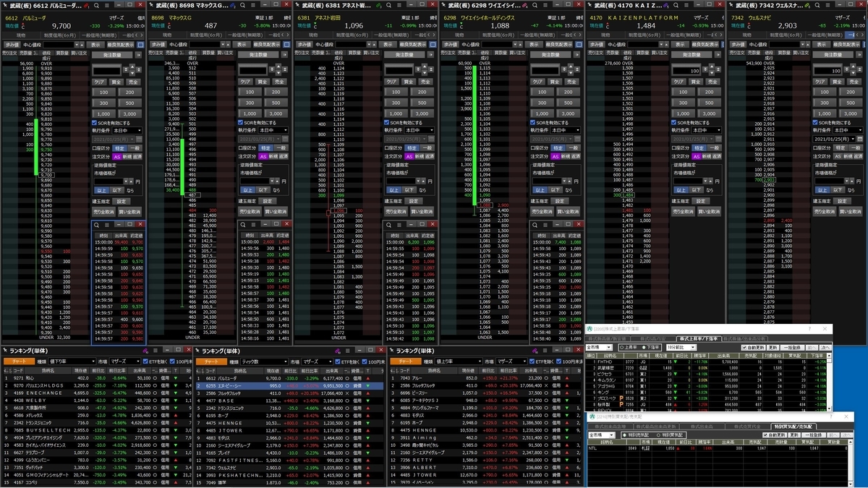The height and width of the screenshot is (488, 868).
Task: Open 全市場 dropdown in 株式上昇率/下落率 window
Action: tap(599, 348)
